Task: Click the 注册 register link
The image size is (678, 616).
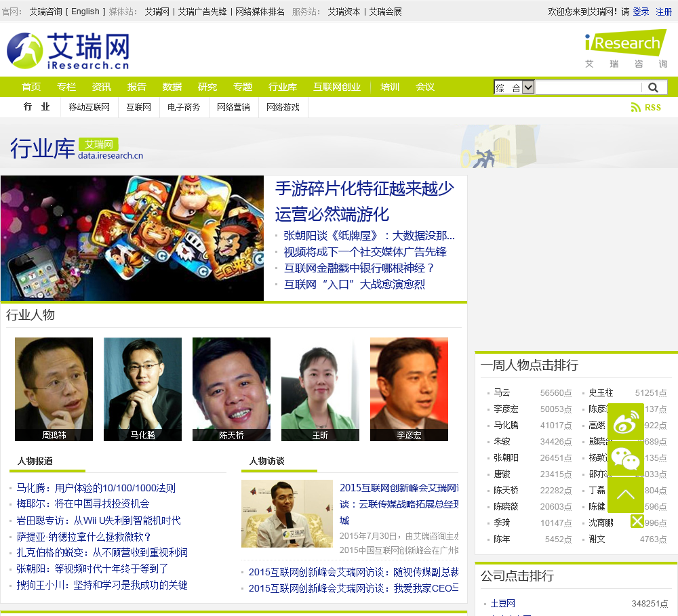Action: pyautogui.click(x=664, y=12)
